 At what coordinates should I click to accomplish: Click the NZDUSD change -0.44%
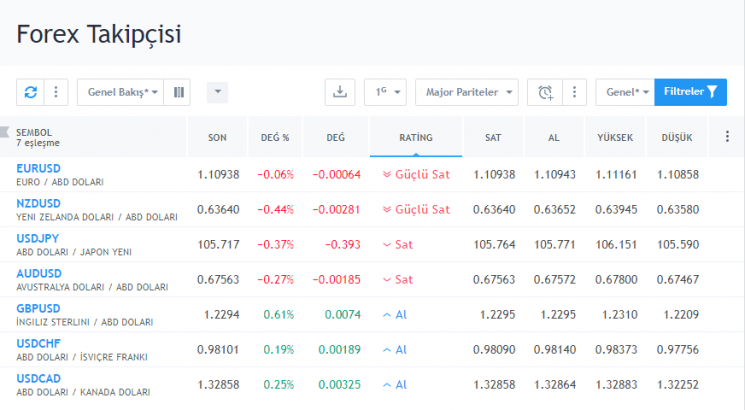[276, 210]
